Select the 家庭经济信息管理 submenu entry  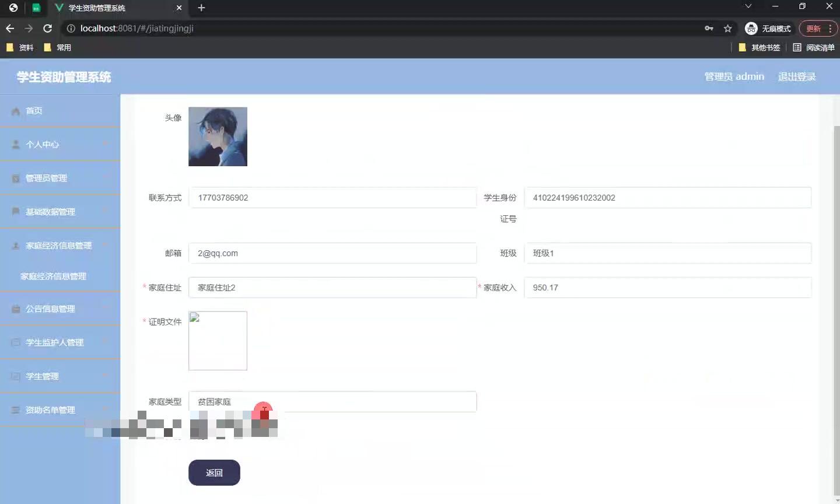[60, 276]
